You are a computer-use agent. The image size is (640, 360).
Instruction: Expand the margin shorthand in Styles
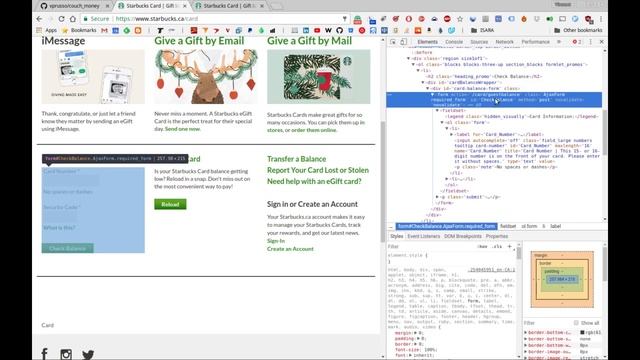point(416,333)
